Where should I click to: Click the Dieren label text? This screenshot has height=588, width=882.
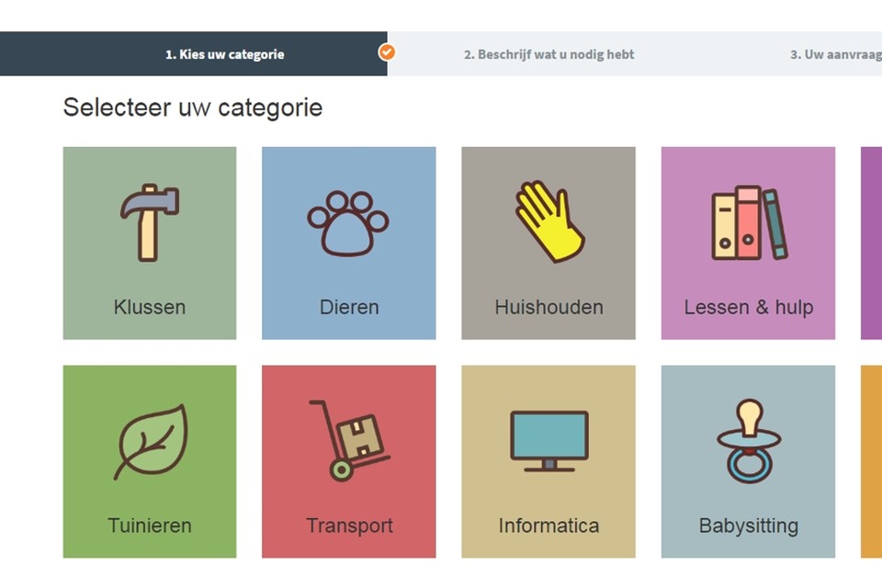pyautogui.click(x=349, y=307)
